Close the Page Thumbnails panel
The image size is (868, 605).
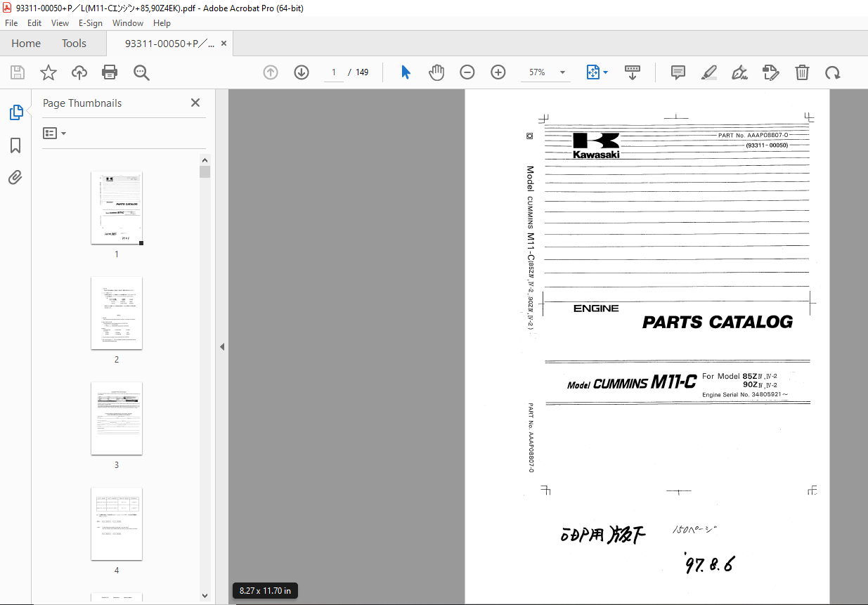point(195,103)
